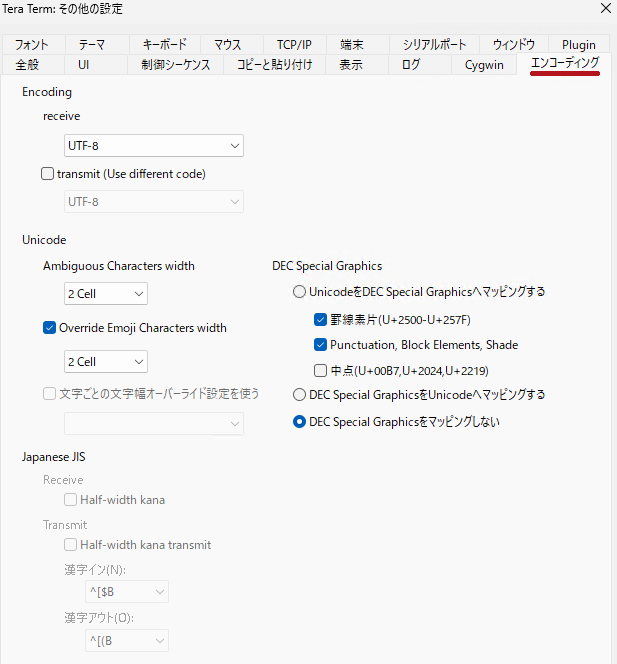617x664 pixels.
Task: Switch to the シリアルポート tab
Action: (434, 45)
